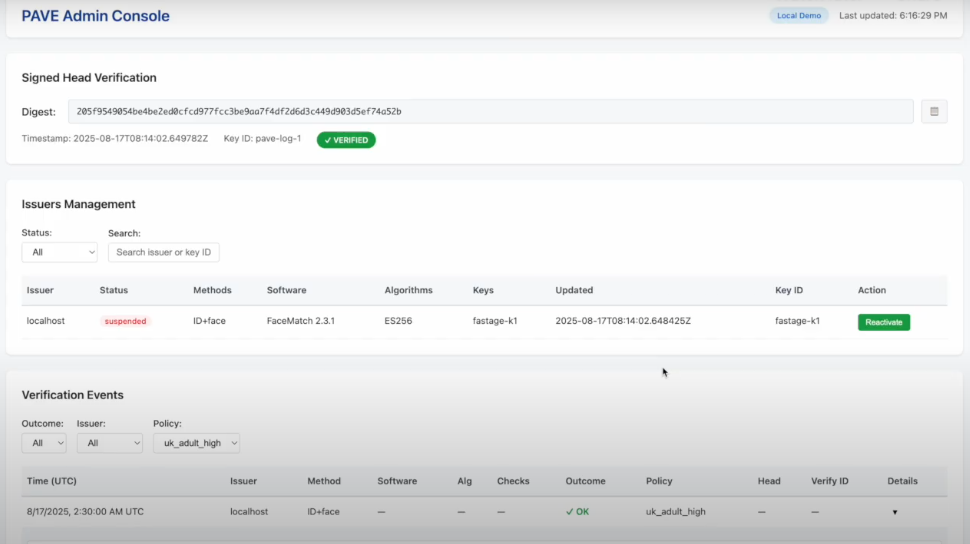The width and height of the screenshot is (970, 544).
Task: Click the Methods column header
Action: 212,290
